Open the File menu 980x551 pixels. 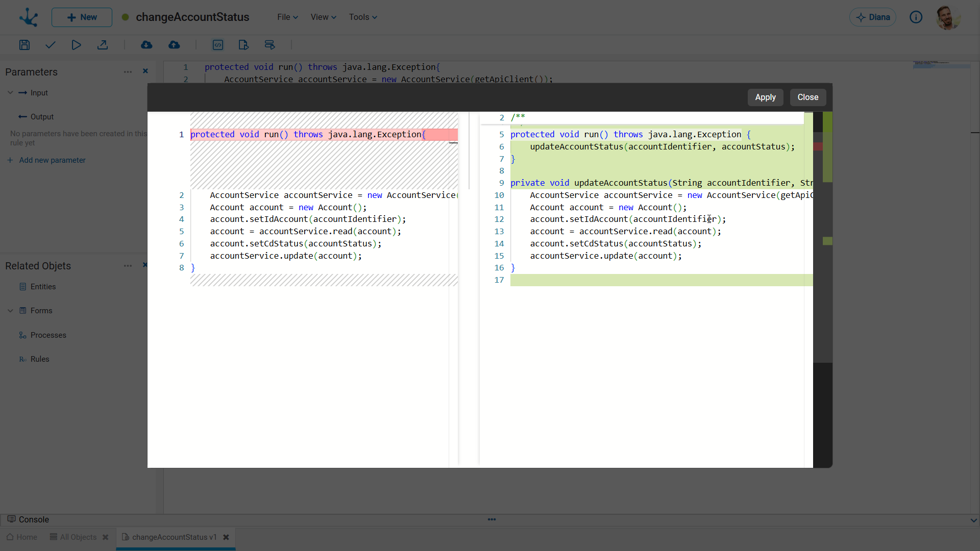(x=287, y=17)
